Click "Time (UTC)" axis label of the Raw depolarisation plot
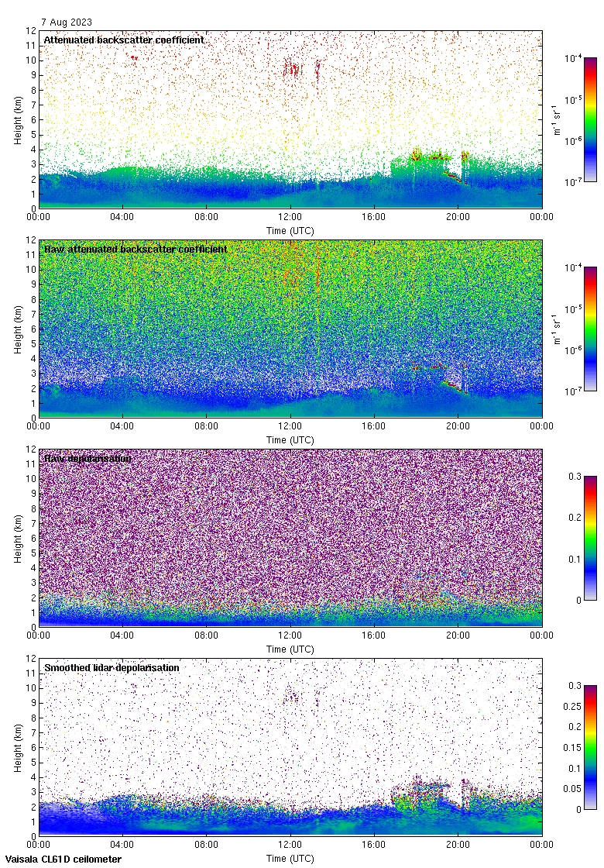The image size is (604, 868). [290, 649]
